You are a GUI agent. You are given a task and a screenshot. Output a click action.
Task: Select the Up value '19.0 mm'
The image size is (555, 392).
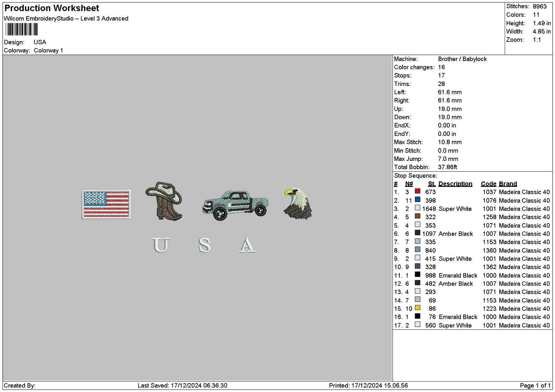(450, 109)
